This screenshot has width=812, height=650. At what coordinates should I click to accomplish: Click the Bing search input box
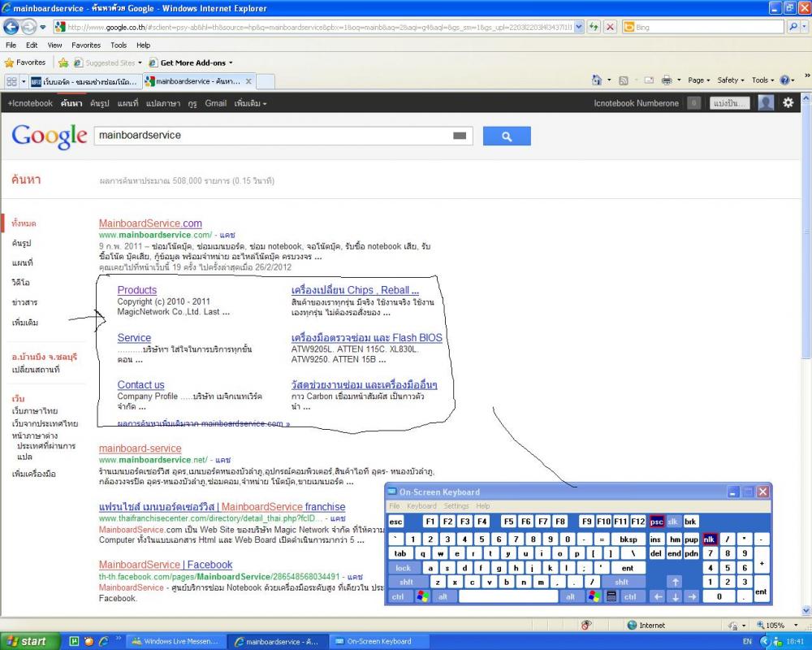coord(705,27)
